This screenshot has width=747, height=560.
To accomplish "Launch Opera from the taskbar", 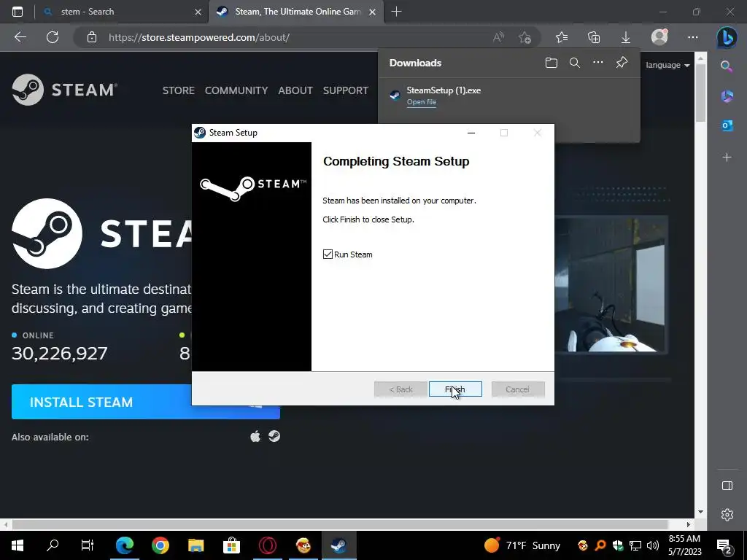I will click(267, 545).
